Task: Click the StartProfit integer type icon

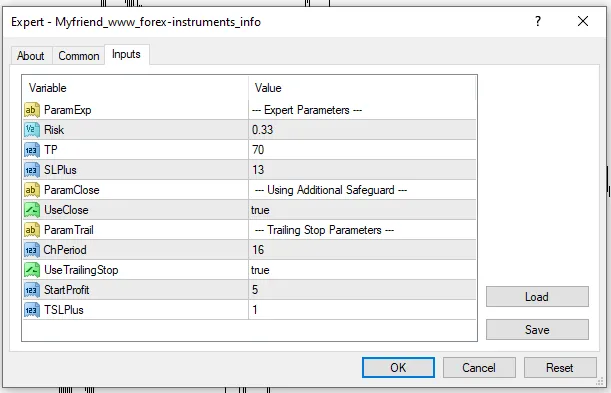Action: click(32, 290)
